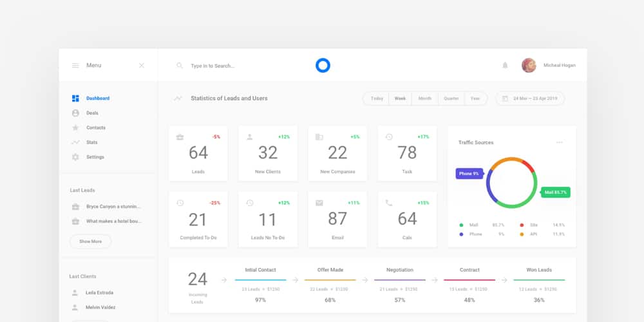Click the clock icon on Task card
This screenshot has height=322, width=644.
389,137
